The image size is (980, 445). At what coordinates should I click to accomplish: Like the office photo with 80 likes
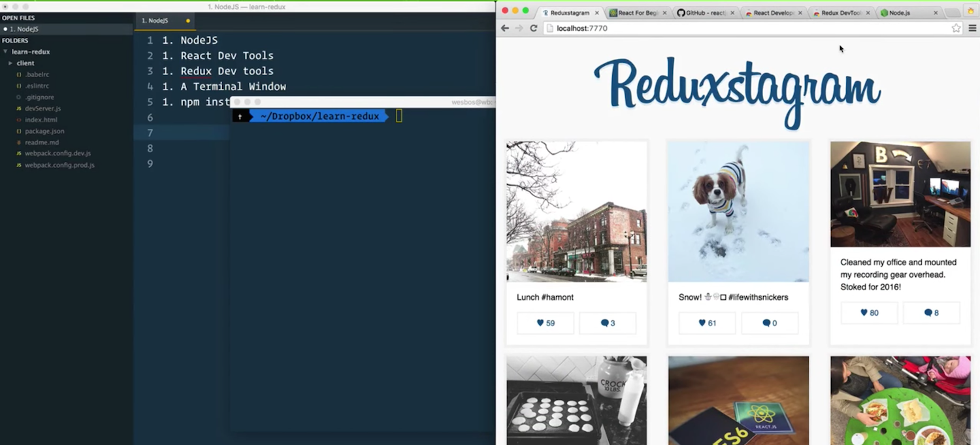[x=870, y=312]
